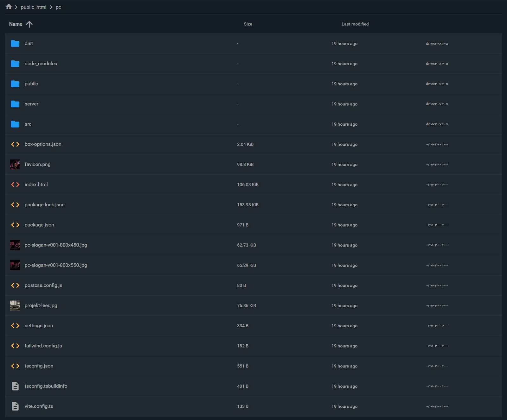Click the 76.86 KiB size value

247,305
